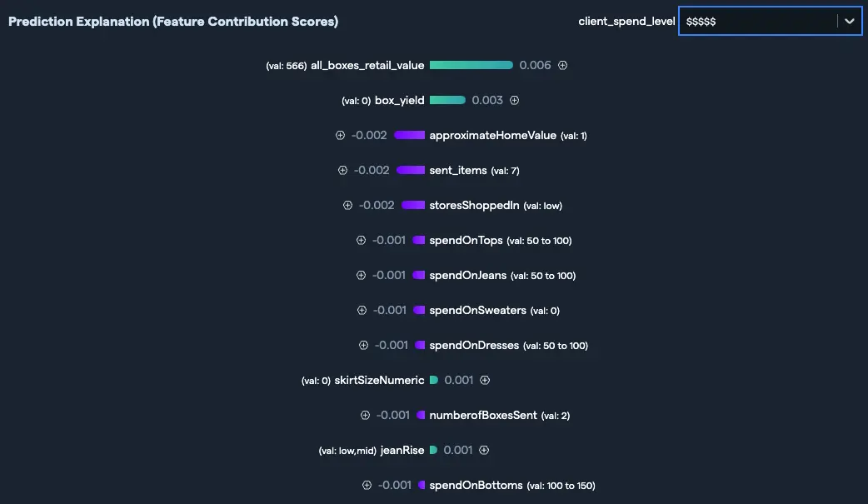Click plus icon for storesShoppedIn row

(347, 205)
